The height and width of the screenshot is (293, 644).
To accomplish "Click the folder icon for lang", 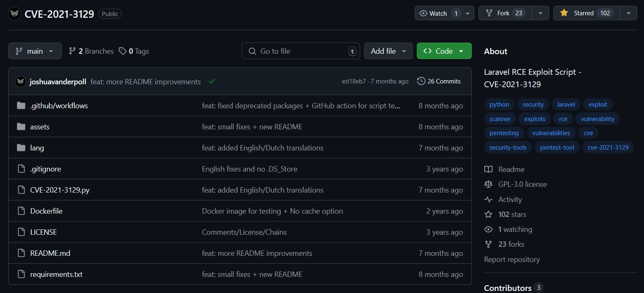I will pos(21,148).
